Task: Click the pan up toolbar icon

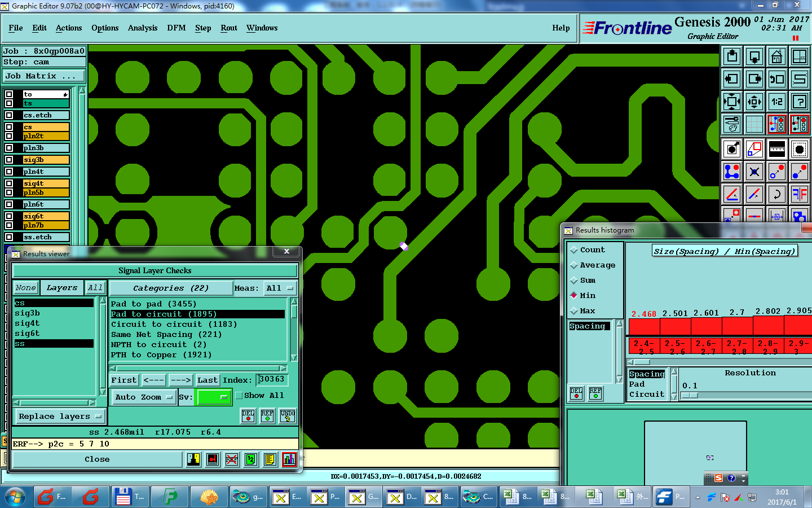Action: click(x=732, y=56)
